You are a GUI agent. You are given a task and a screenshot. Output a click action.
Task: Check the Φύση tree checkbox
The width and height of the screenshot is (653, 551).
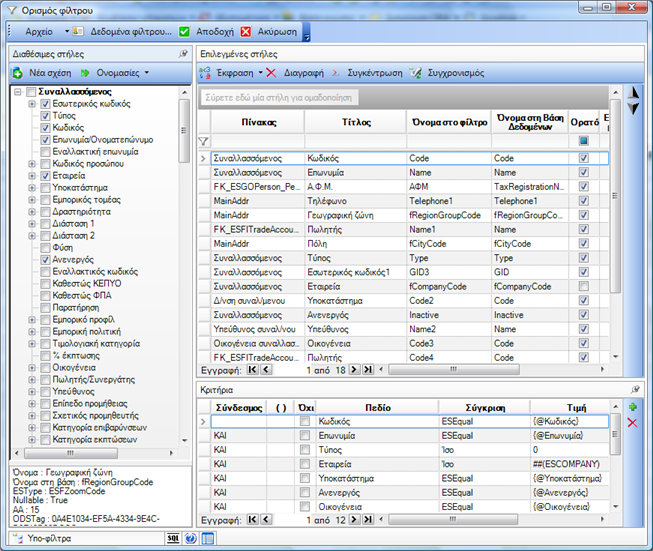click(x=45, y=248)
